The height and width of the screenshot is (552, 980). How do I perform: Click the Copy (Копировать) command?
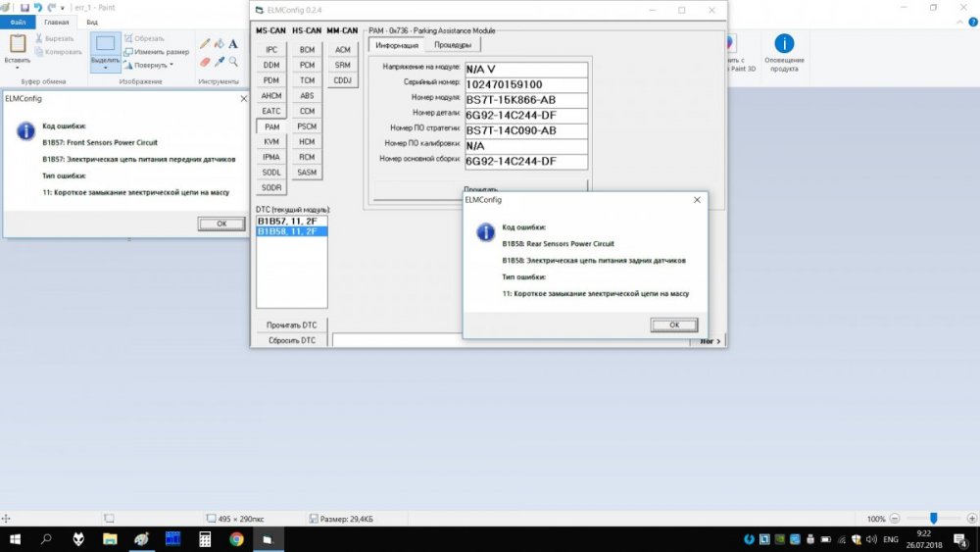click(x=58, y=52)
